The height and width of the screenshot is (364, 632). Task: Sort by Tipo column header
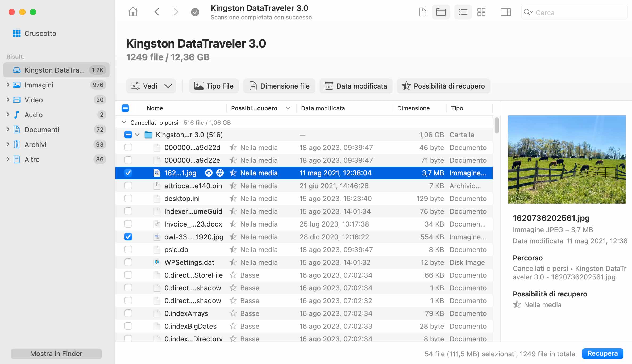pyautogui.click(x=457, y=108)
